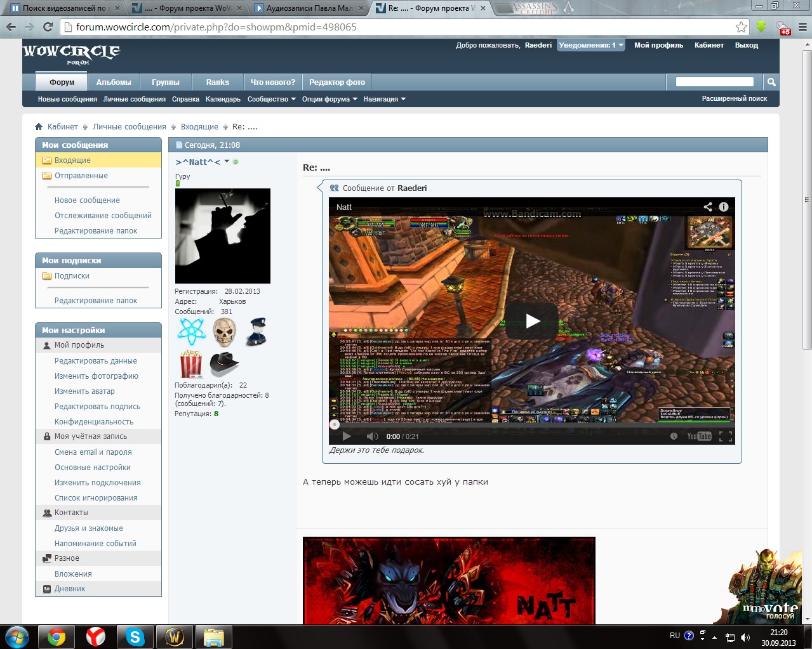Click the popcorn award icon
This screenshot has height=649, width=812.
point(190,365)
